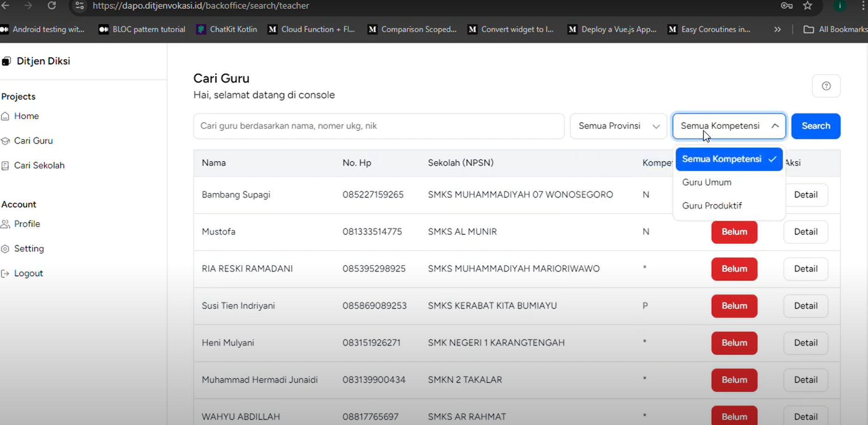This screenshot has height=425, width=868.
Task: Open Detail for Bambang Supagi
Action: click(805, 195)
